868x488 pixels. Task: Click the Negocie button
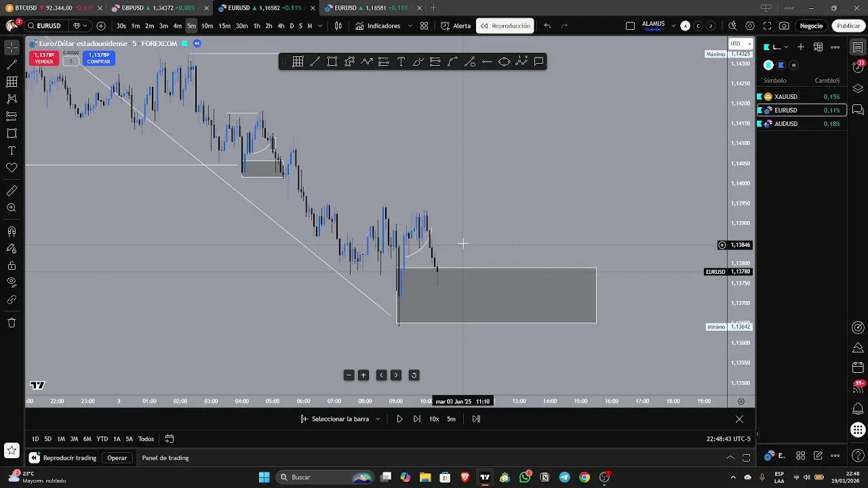pos(811,26)
